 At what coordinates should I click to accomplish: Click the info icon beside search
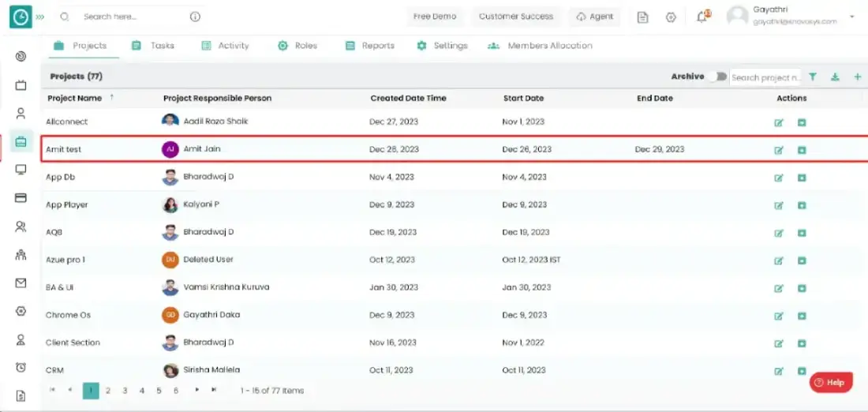coord(195,17)
